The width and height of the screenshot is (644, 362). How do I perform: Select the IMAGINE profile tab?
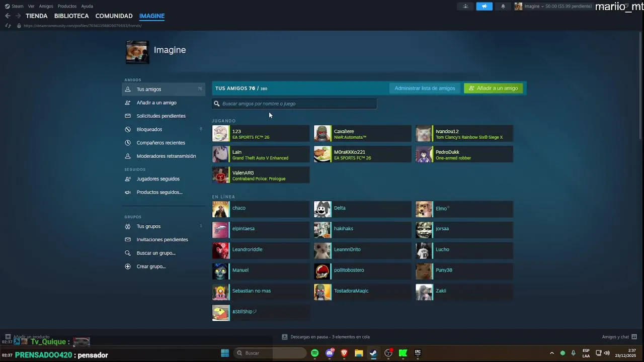(x=152, y=16)
